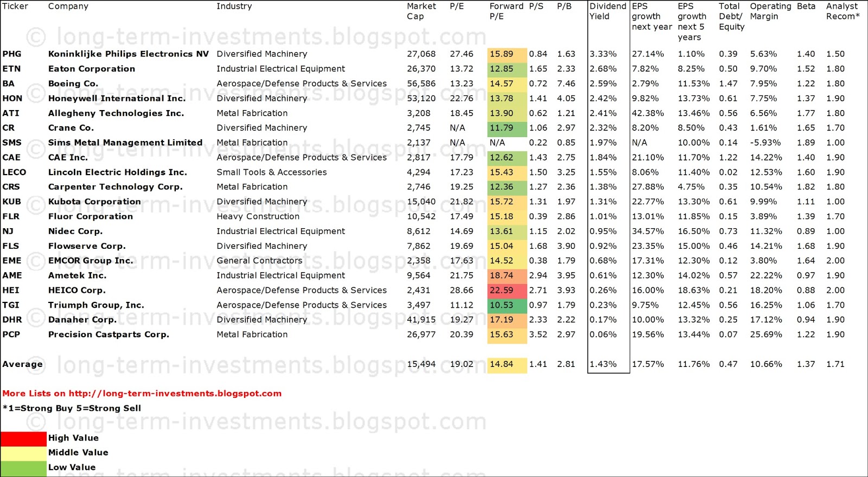Click the PHG ticker cell
The image size is (868, 477).
(x=11, y=54)
